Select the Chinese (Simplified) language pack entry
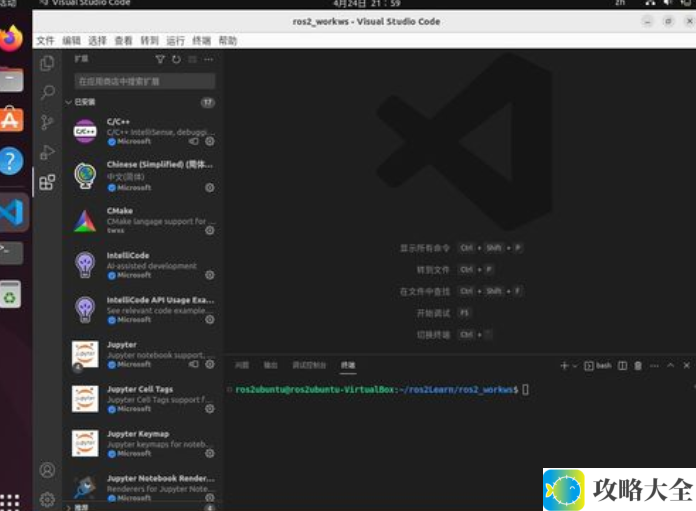Image resolution: width=696 pixels, height=511 pixels. tap(141, 176)
